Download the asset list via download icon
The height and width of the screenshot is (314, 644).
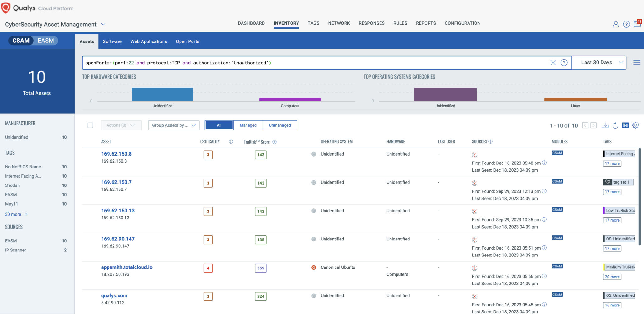[605, 125]
